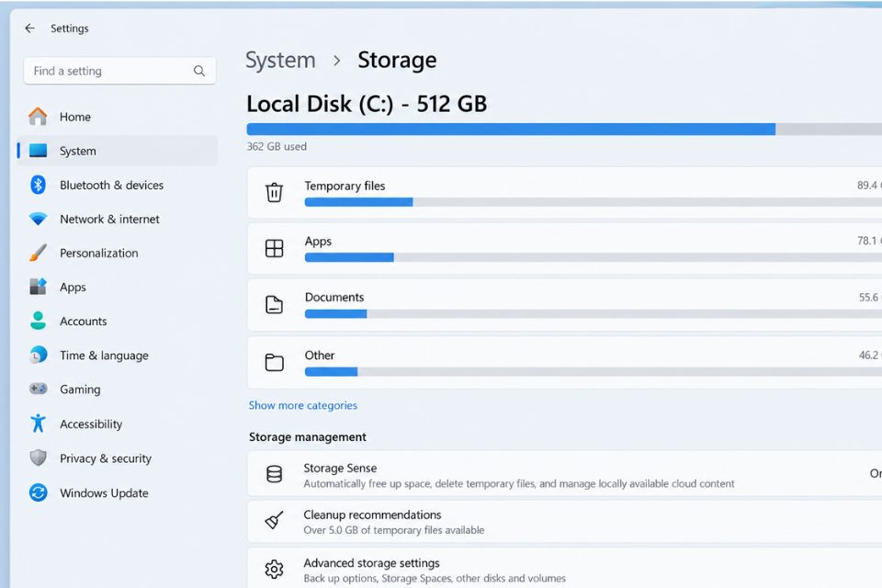Open Apps storage usage row
The image size is (882, 588).
564,248
